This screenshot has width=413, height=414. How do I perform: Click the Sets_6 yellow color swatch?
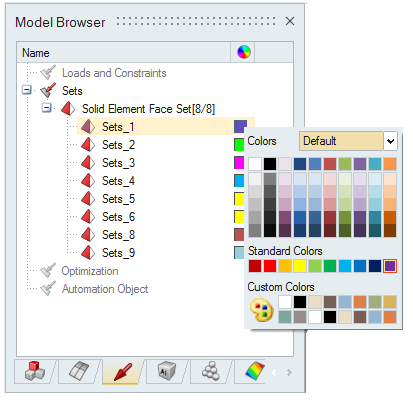[239, 217]
